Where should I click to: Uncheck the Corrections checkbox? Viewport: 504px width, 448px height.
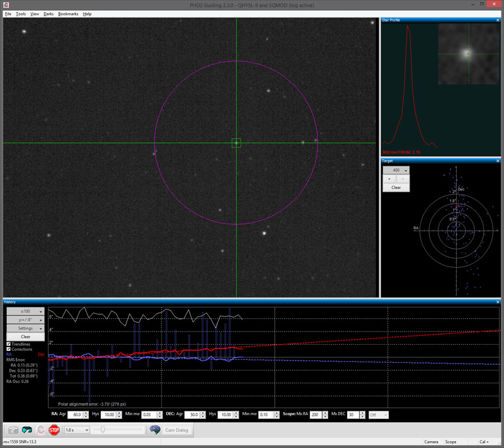tap(9, 349)
